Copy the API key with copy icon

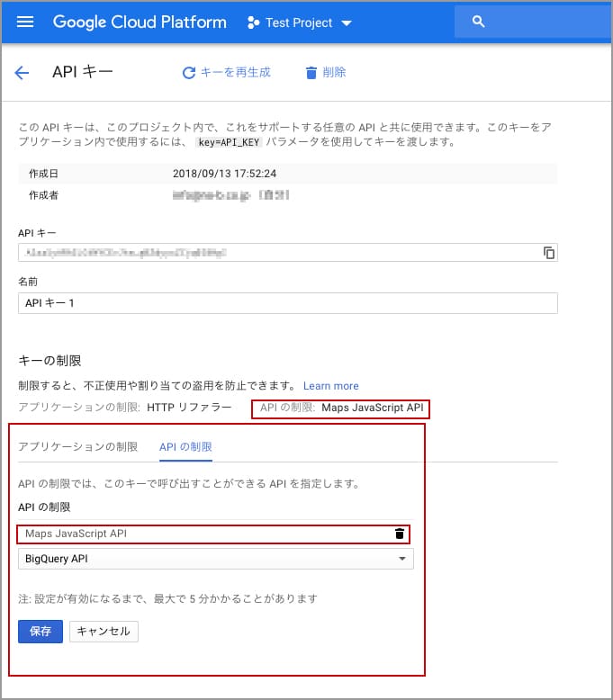(x=549, y=253)
